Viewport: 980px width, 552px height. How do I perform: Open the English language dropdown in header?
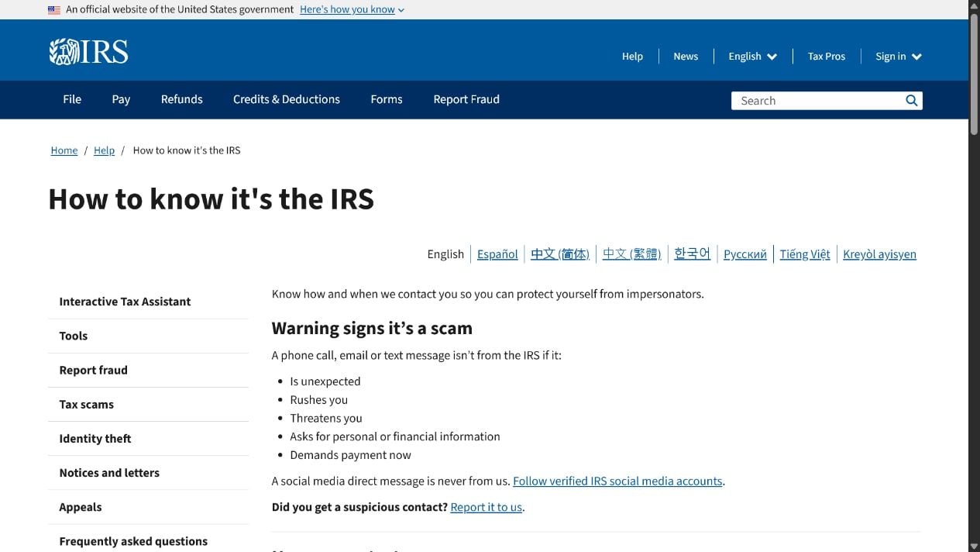(752, 57)
